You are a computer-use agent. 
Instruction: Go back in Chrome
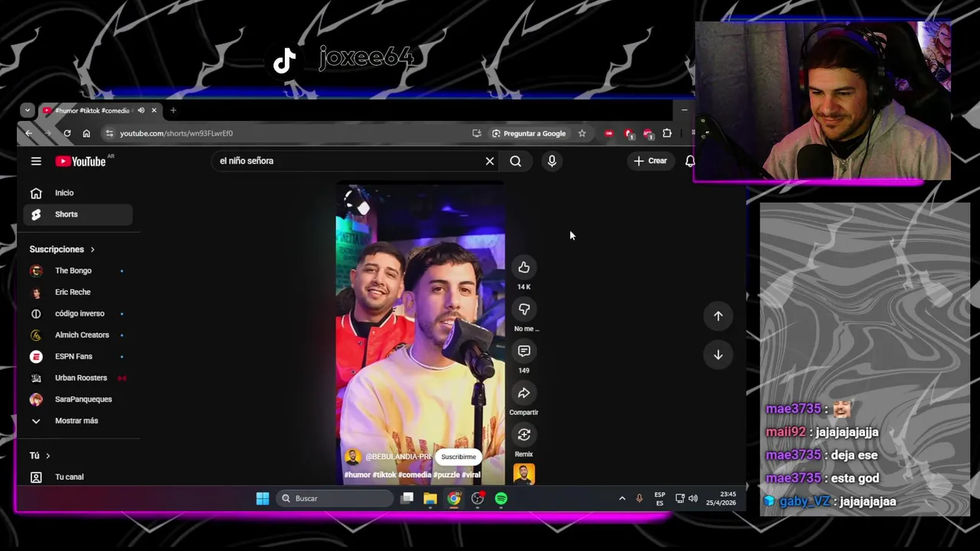pos(28,133)
